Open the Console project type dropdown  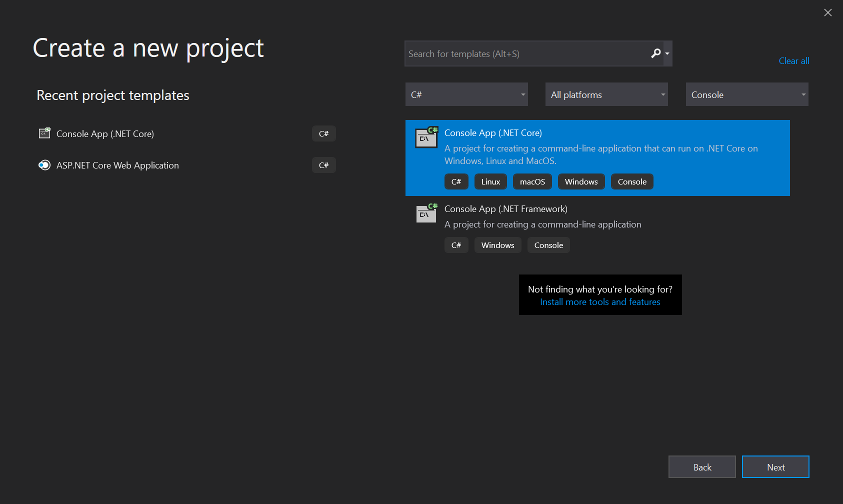click(x=747, y=94)
